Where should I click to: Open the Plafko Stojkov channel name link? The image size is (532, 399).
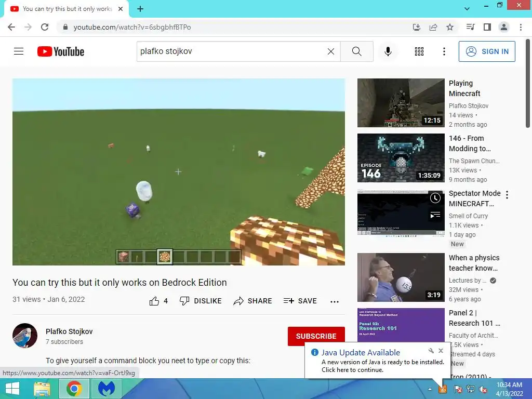pos(69,331)
